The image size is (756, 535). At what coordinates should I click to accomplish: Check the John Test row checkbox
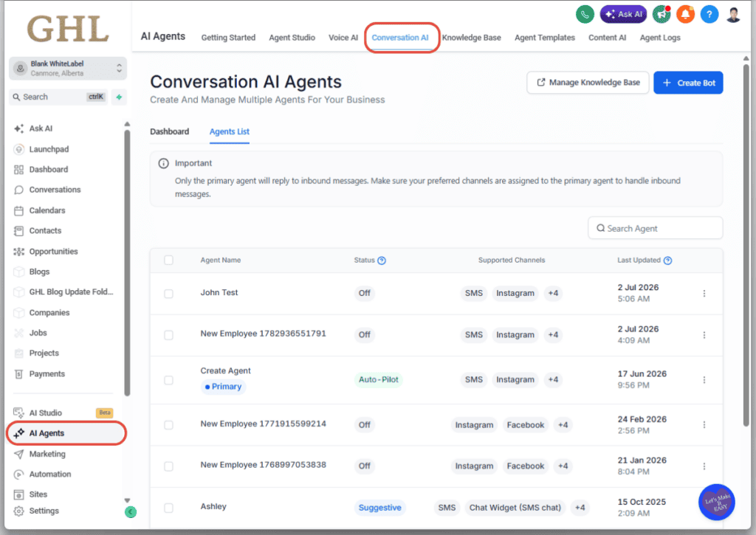click(x=168, y=294)
